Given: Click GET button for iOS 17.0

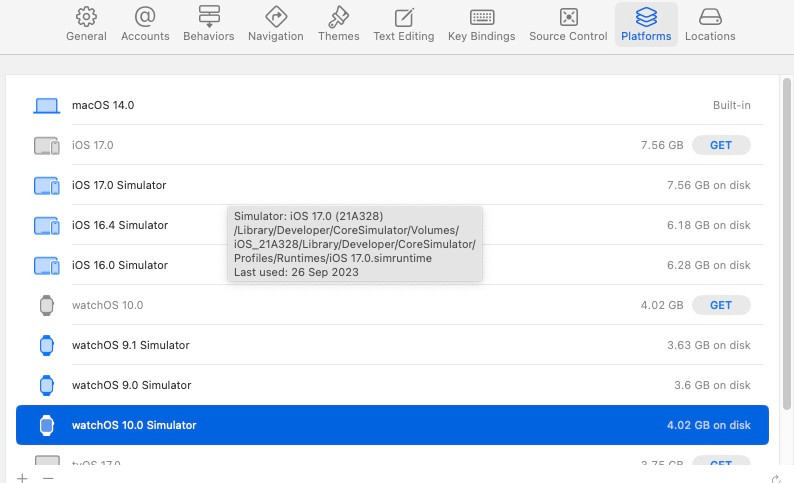Looking at the screenshot, I should [721, 145].
